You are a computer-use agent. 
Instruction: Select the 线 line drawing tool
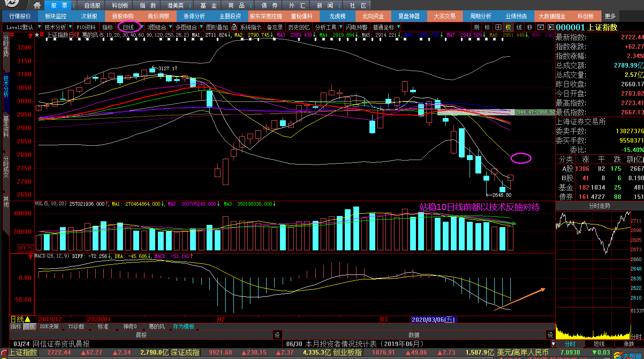[519, 27]
